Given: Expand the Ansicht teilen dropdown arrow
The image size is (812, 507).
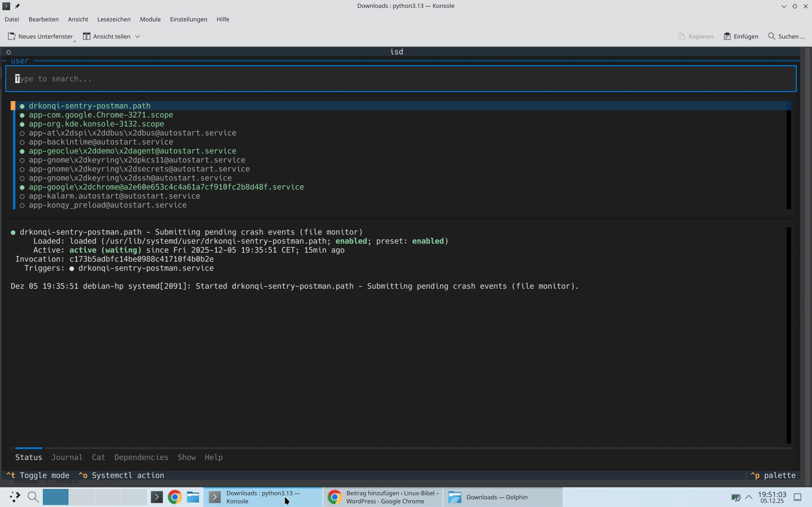Looking at the screenshot, I should [138, 36].
